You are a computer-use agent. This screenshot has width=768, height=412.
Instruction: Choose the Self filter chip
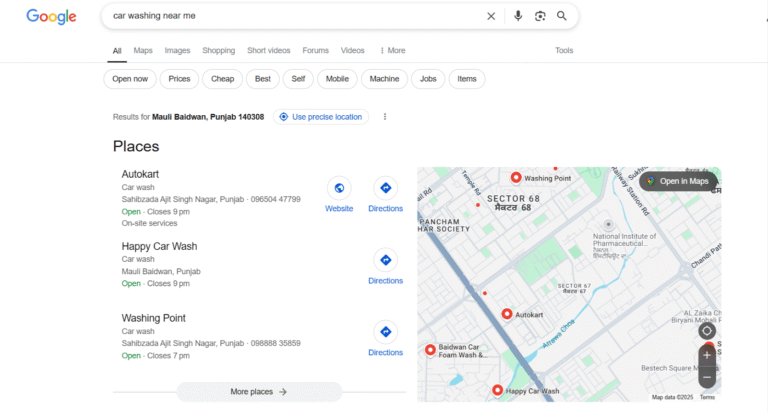pos(298,79)
